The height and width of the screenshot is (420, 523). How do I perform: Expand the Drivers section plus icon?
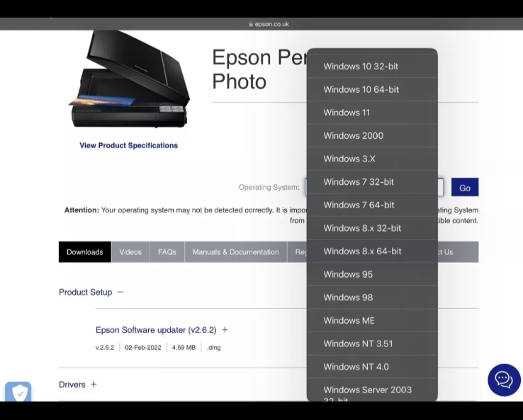pyautogui.click(x=94, y=385)
